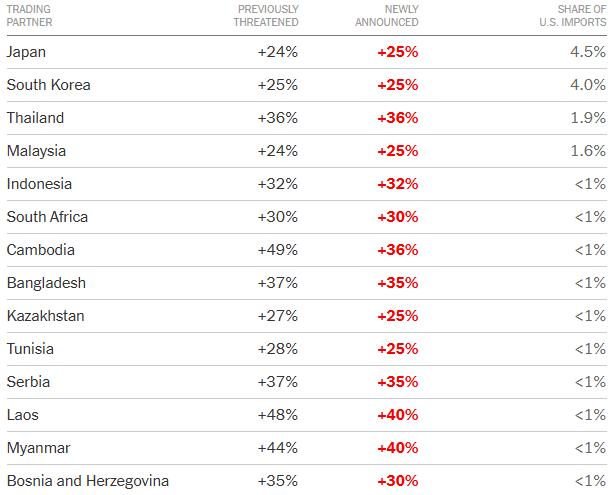
Task: Click the South Africa row label
Action: [47, 217]
